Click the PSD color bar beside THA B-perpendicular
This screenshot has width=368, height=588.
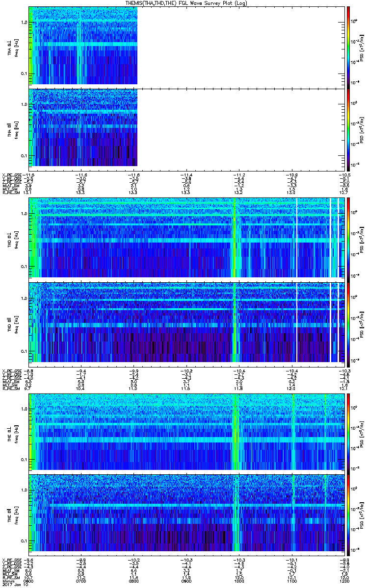point(348,46)
